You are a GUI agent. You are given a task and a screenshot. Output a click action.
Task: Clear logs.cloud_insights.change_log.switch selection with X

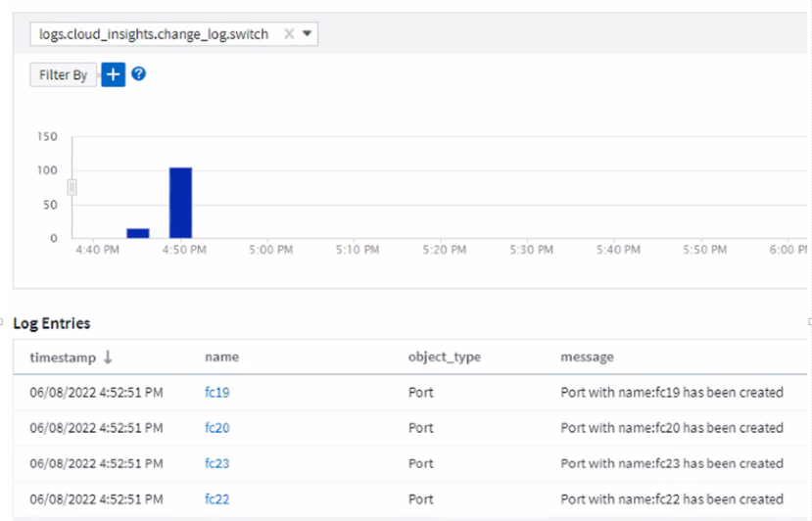(289, 33)
